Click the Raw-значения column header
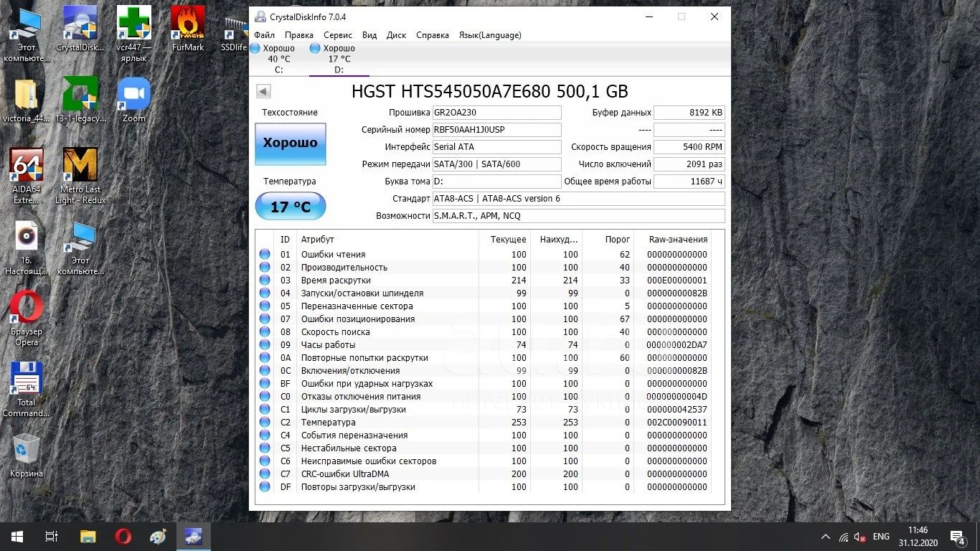 678,240
